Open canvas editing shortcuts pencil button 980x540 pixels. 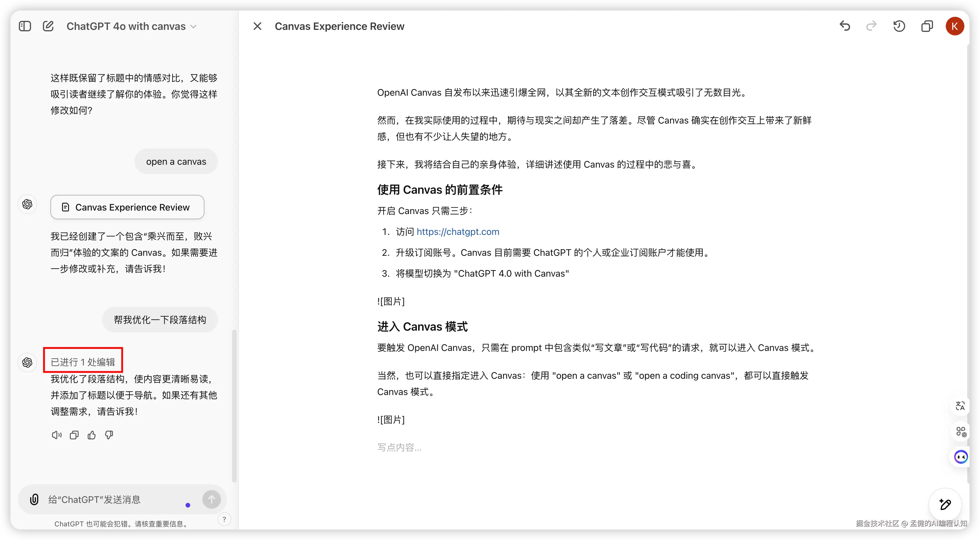click(945, 505)
